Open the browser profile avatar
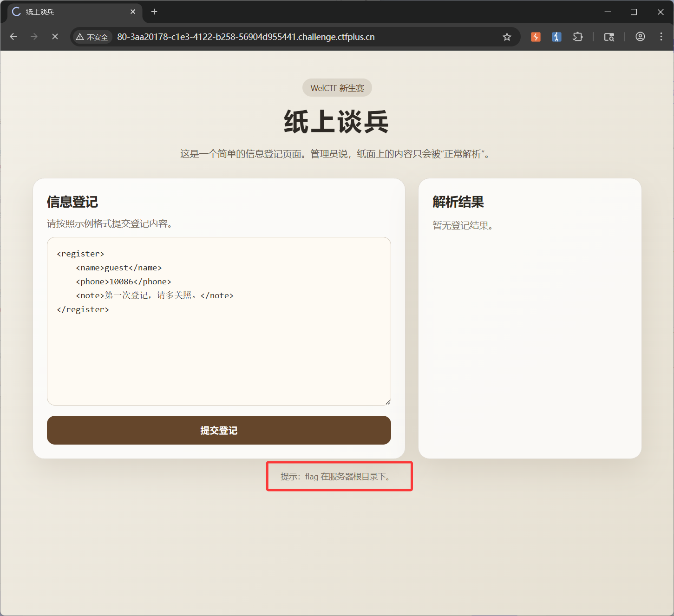The image size is (674, 616). pos(640,37)
